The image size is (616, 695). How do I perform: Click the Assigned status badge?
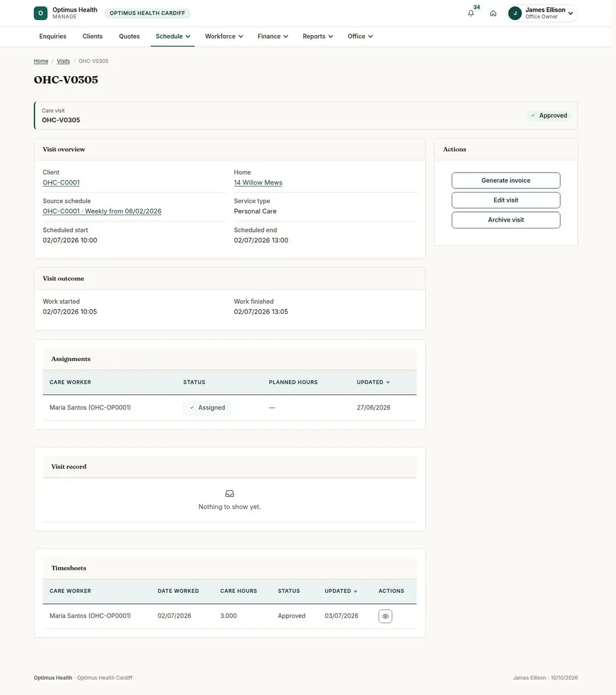click(x=207, y=408)
